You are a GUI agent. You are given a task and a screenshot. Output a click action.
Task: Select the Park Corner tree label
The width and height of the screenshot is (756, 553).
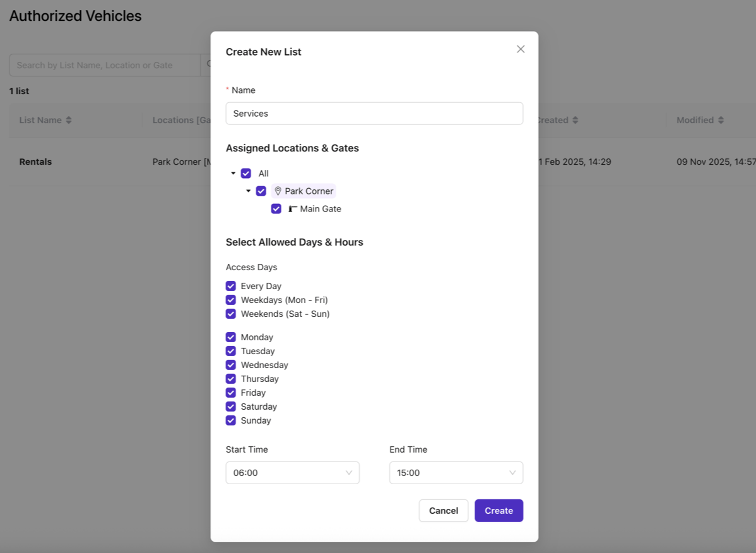click(x=309, y=191)
